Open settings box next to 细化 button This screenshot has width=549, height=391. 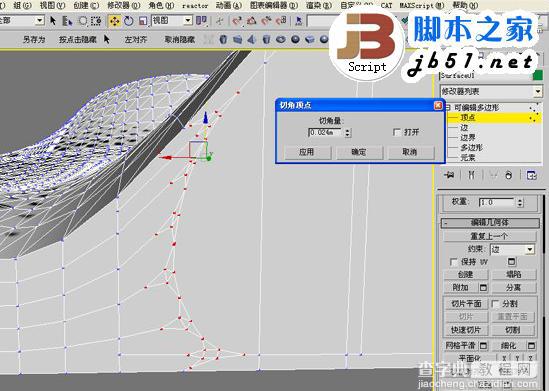coord(531,346)
